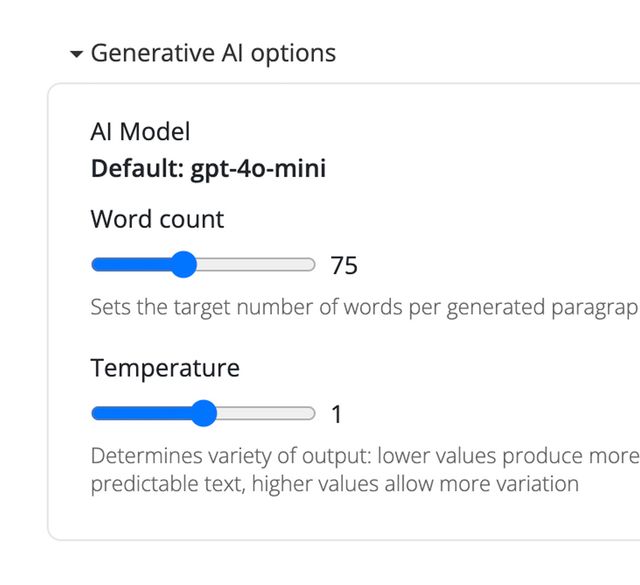The image size is (640, 585).
Task: Click the Word count value 75
Action: pyautogui.click(x=344, y=266)
